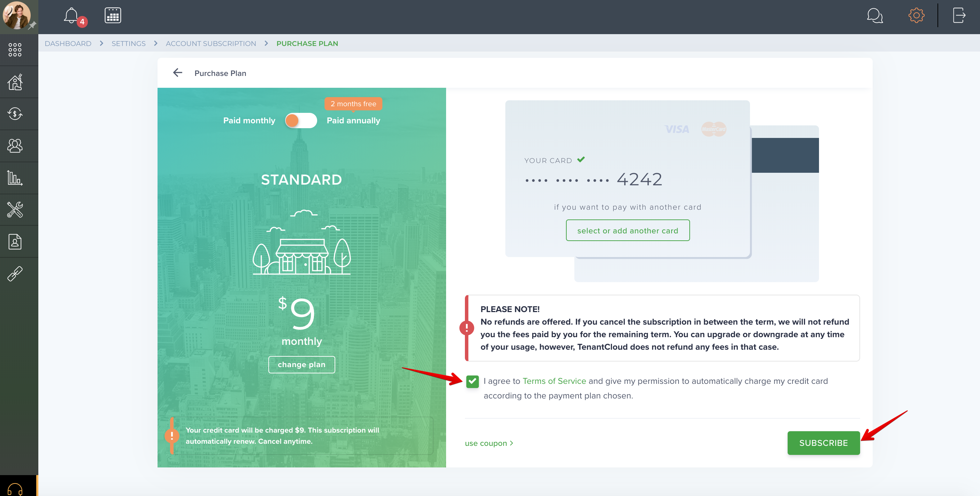Open the support headset icon
This screenshot has width=980, height=496.
pos(15,489)
